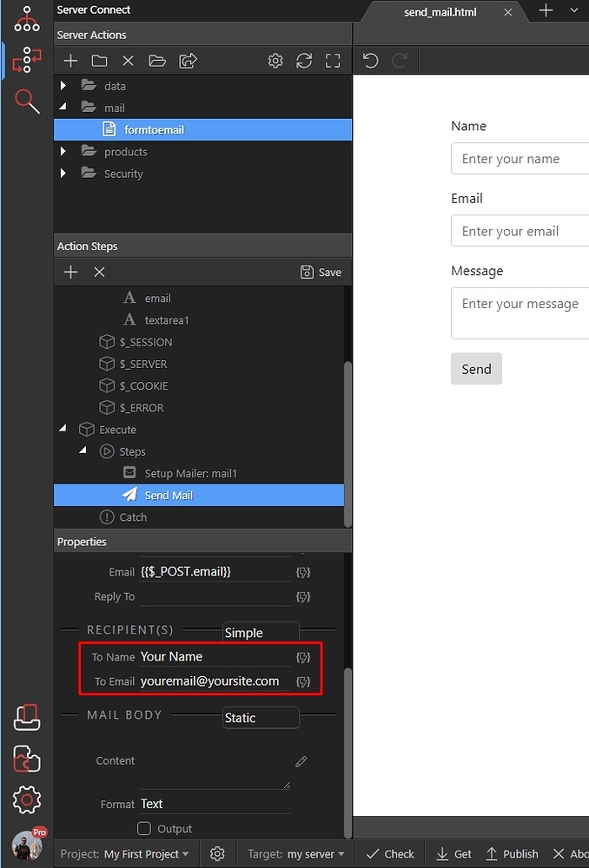
Task: Collapse the Execute node
Action: [63, 430]
